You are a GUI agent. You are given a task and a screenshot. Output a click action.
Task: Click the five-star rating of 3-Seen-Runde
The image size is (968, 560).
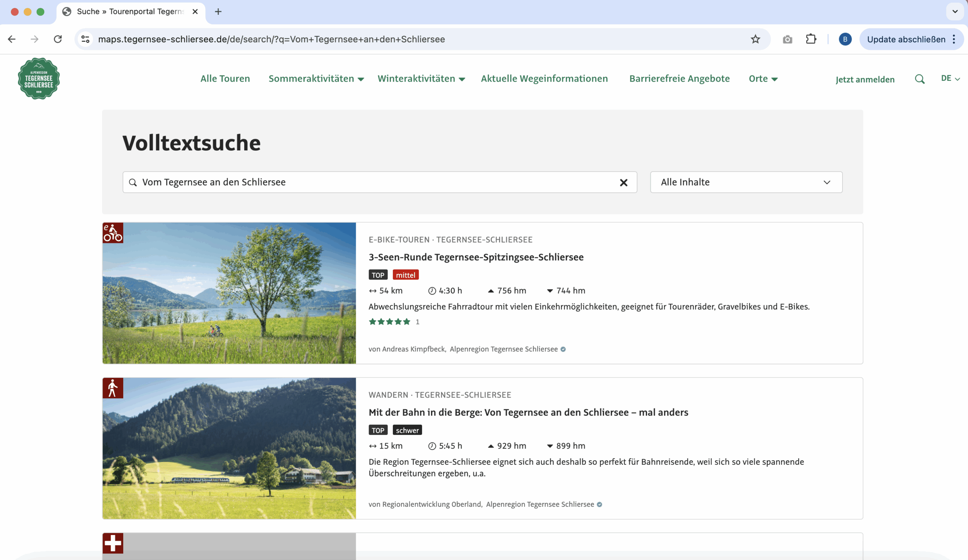(x=389, y=322)
